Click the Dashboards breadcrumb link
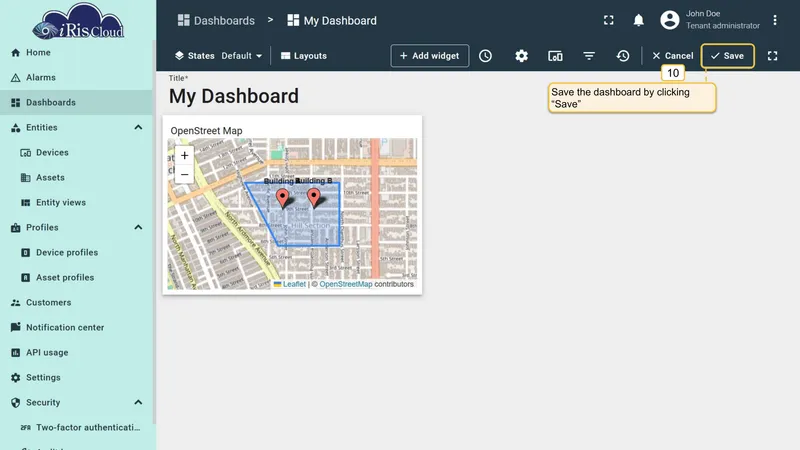This screenshot has width=800, height=450. tap(216, 20)
